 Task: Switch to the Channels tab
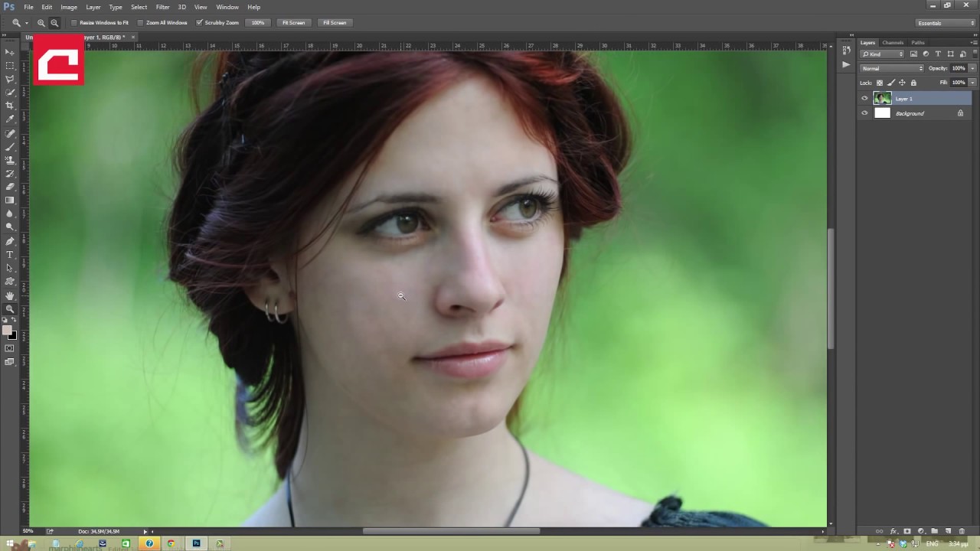(893, 43)
